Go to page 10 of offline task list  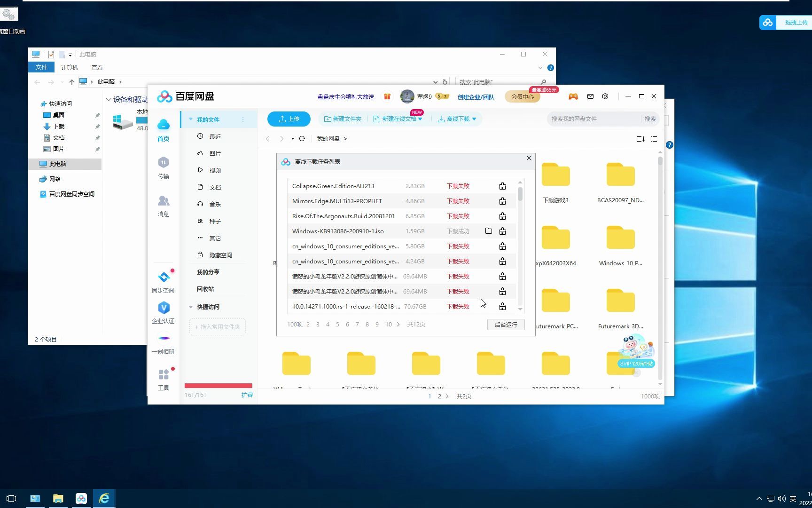[389, 325]
